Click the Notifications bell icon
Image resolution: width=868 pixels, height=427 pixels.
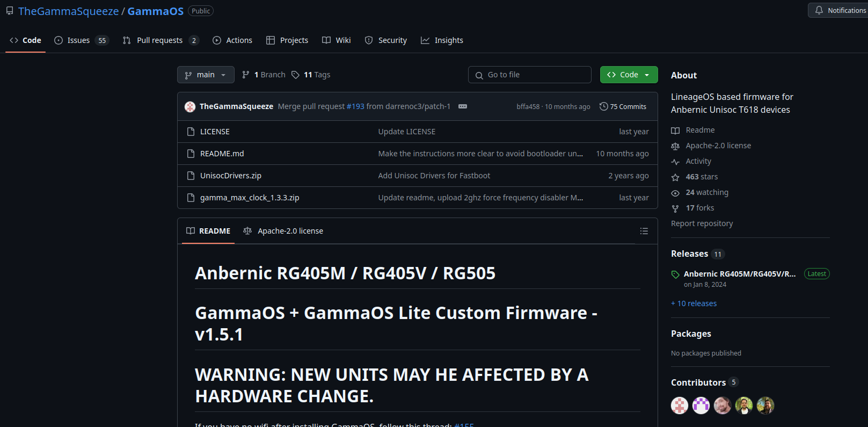point(819,10)
